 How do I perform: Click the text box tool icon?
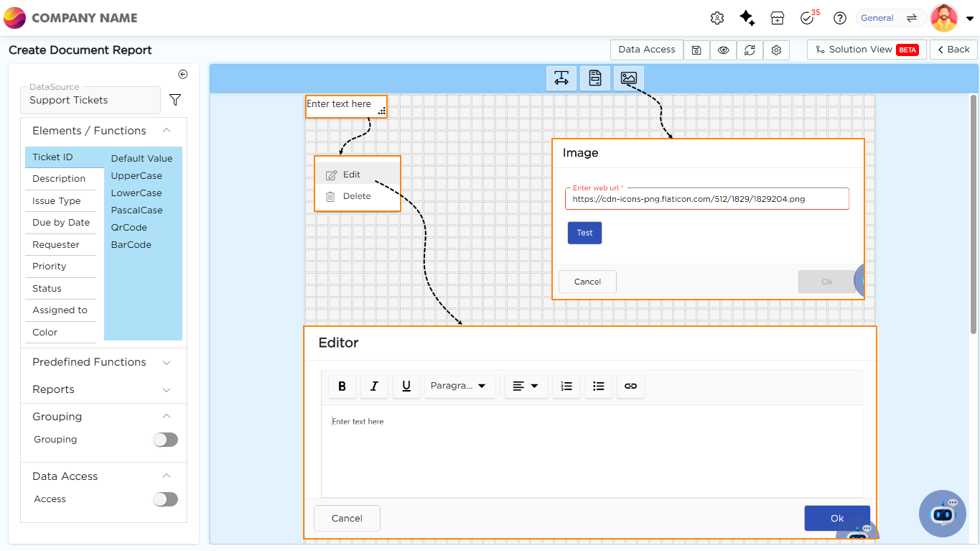pyautogui.click(x=561, y=78)
